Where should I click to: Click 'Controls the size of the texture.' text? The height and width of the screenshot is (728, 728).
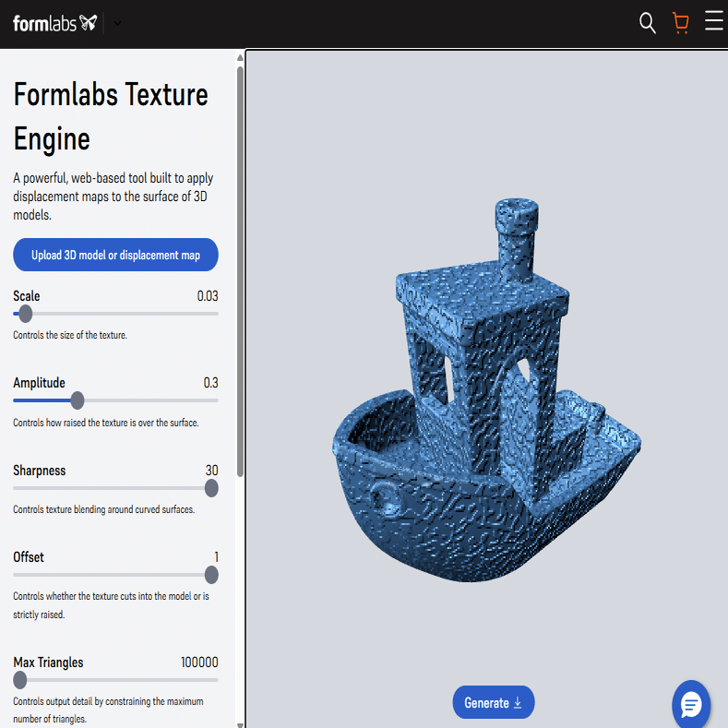coord(70,335)
